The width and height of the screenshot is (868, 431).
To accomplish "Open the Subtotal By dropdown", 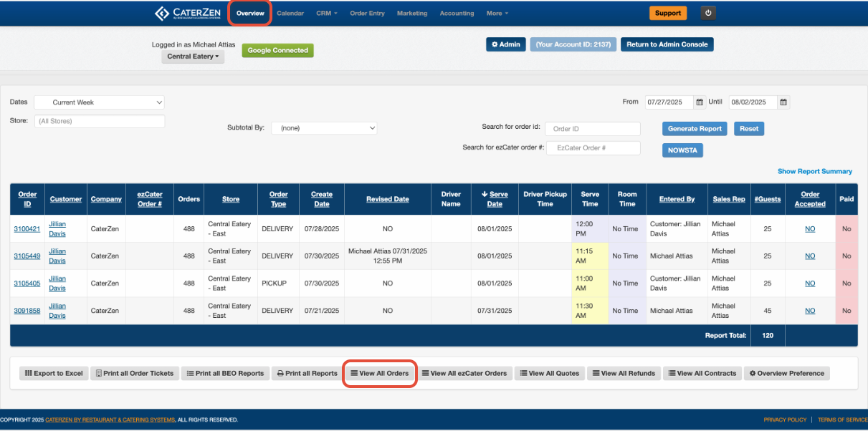I will 324,128.
